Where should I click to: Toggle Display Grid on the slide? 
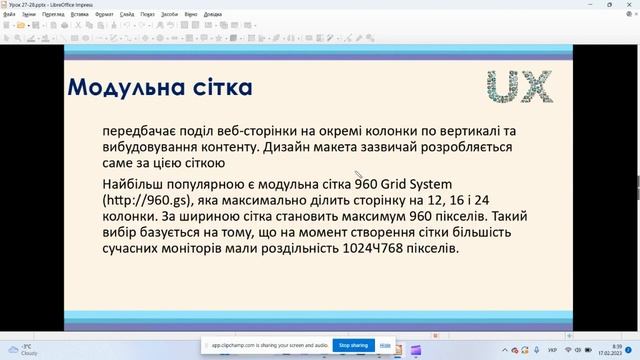pyautogui.click(x=184, y=25)
